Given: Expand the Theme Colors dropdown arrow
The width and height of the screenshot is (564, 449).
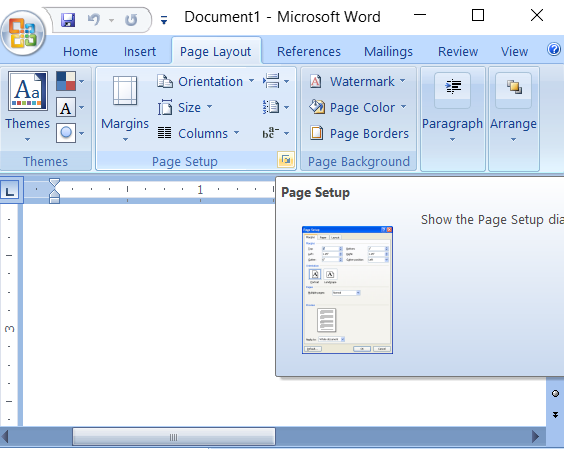Looking at the screenshot, I should click(x=82, y=81).
